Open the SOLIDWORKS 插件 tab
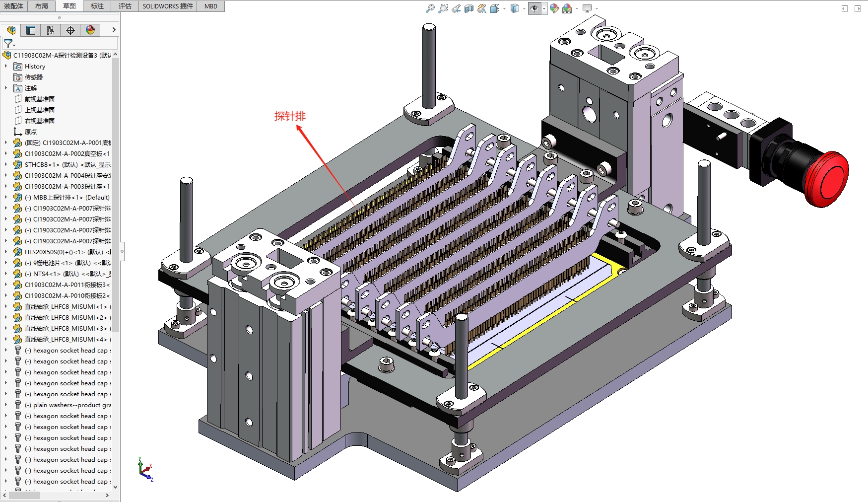 coord(168,6)
